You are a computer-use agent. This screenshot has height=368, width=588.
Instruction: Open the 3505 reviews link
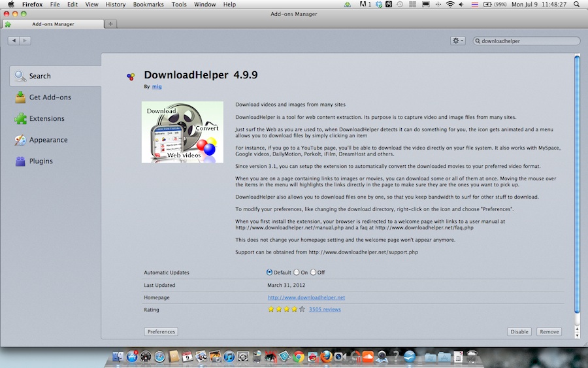(325, 309)
